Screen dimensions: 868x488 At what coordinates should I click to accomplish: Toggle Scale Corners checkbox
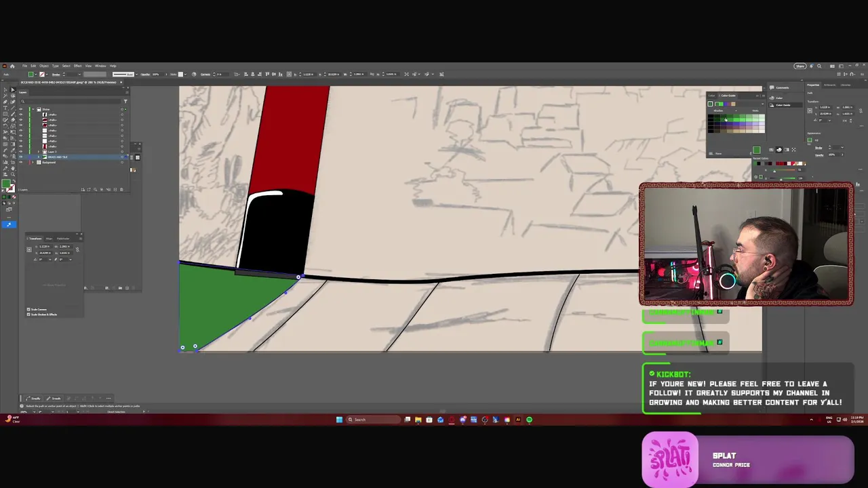tap(28, 309)
